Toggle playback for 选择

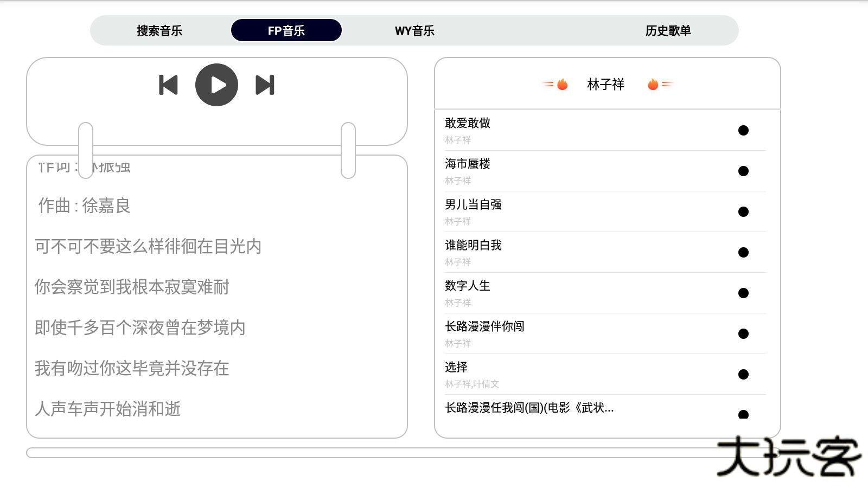744,374
